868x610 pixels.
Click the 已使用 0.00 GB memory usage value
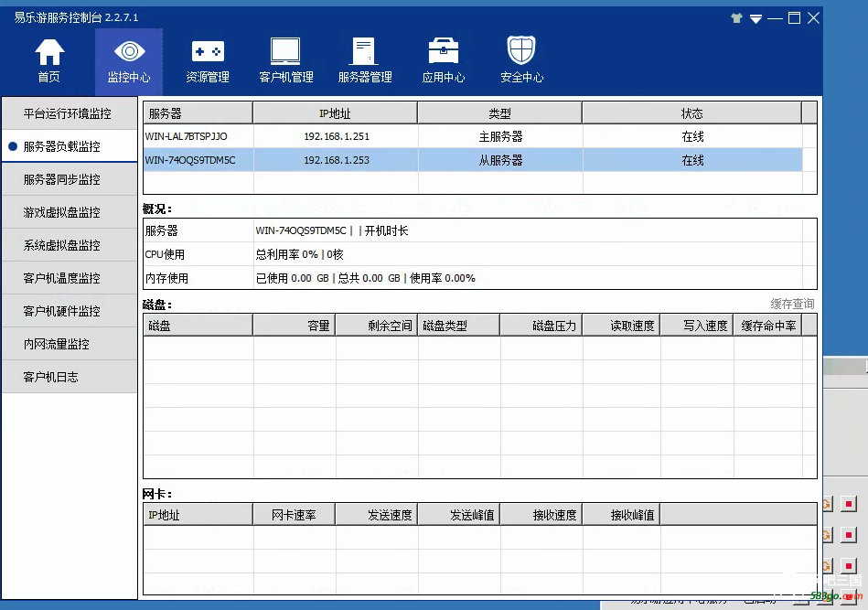tap(293, 278)
